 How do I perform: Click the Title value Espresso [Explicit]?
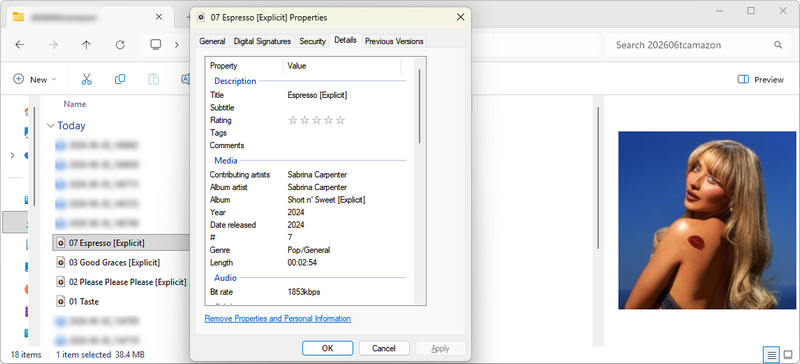(x=317, y=95)
